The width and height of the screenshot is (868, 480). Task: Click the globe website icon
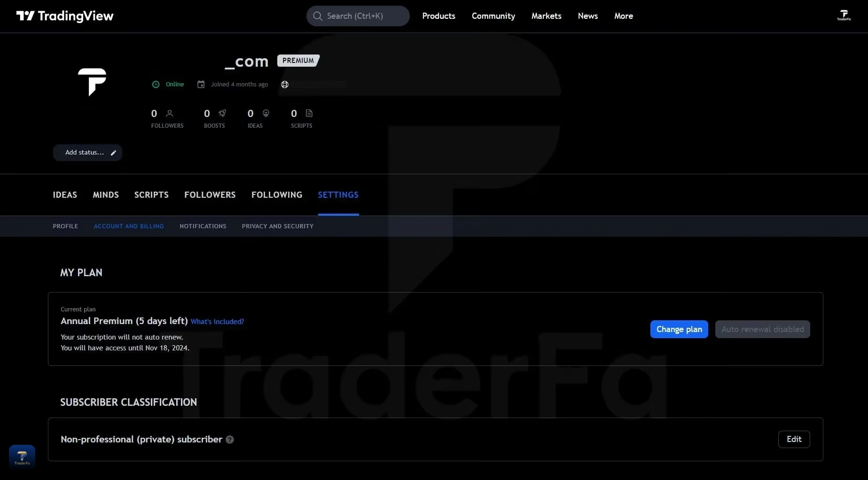[285, 85]
